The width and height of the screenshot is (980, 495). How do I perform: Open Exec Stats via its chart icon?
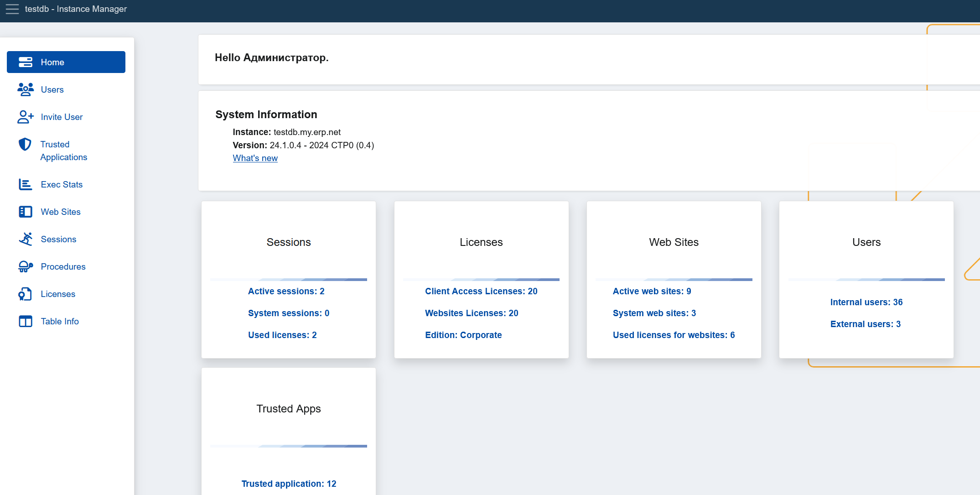(26, 184)
